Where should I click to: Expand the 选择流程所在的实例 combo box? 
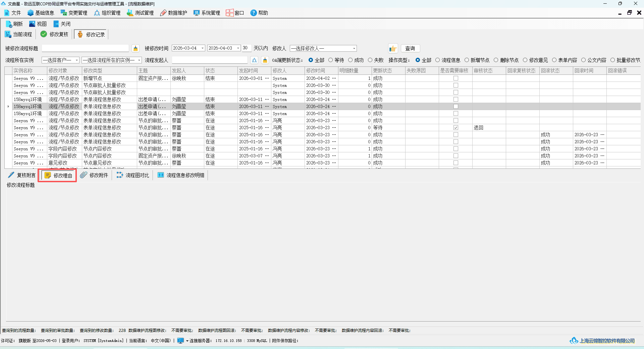coord(139,60)
